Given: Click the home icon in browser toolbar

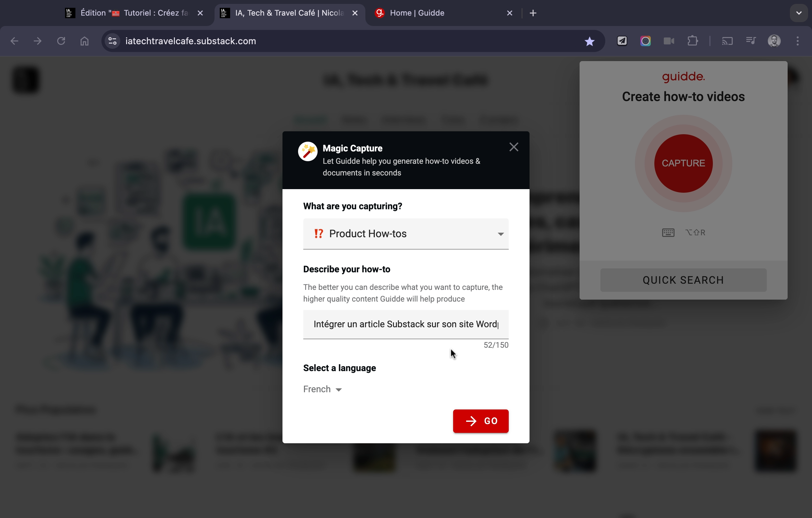Looking at the screenshot, I should 84,41.
